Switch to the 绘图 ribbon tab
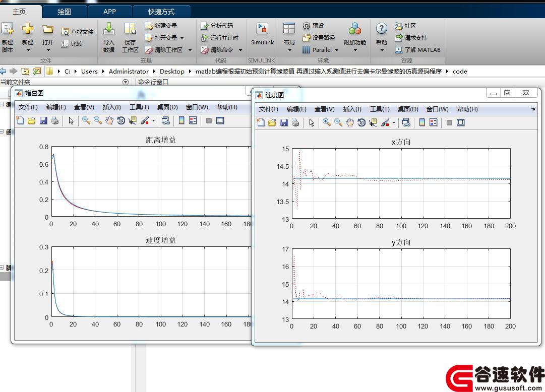545x392 pixels. [65, 12]
